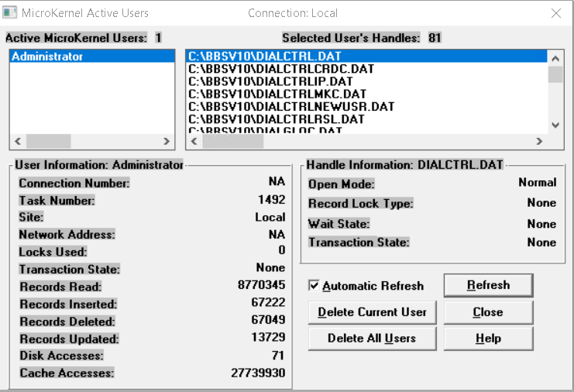This screenshot has width=574, height=392.
Task: Pick DIALCTRLNEWUSR.DAT from handles list
Action: [x=291, y=106]
